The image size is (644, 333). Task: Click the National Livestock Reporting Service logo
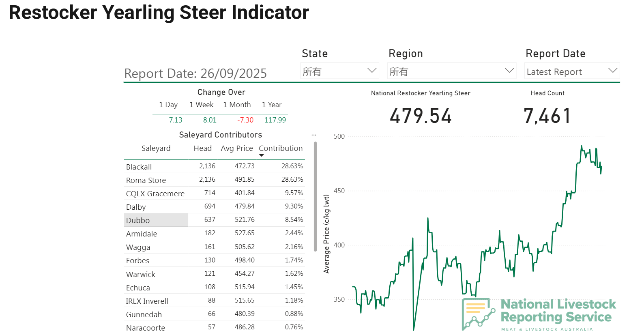click(539, 315)
